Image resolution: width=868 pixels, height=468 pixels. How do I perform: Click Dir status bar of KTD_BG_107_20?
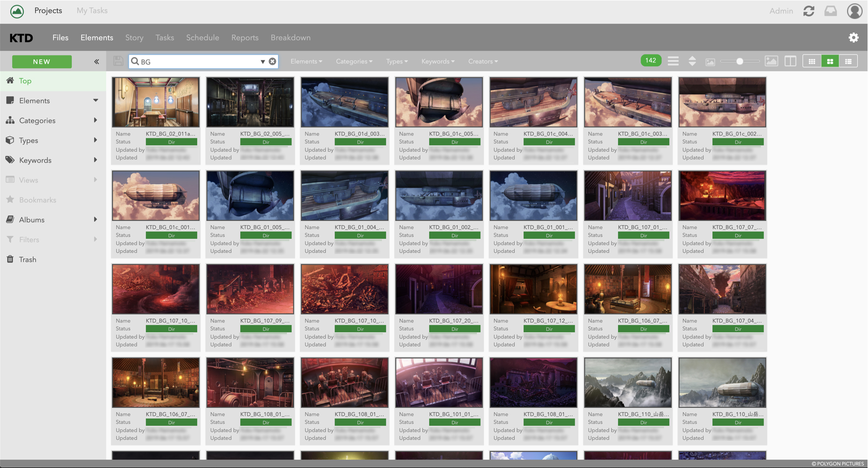point(455,329)
